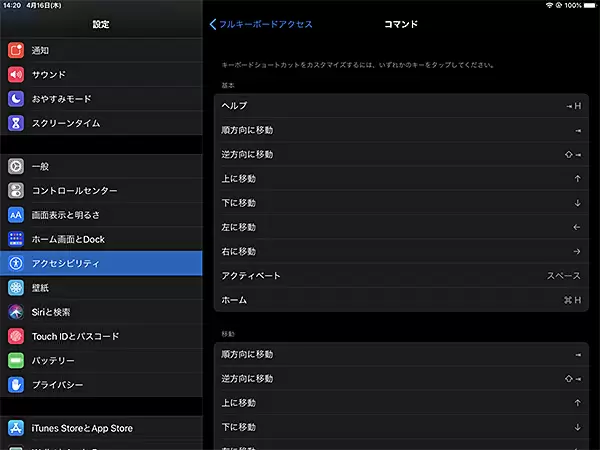The width and height of the screenshot is (600, 450).
Task: Open the iTunes Store and App Store icon
Action: click(16, 428)
